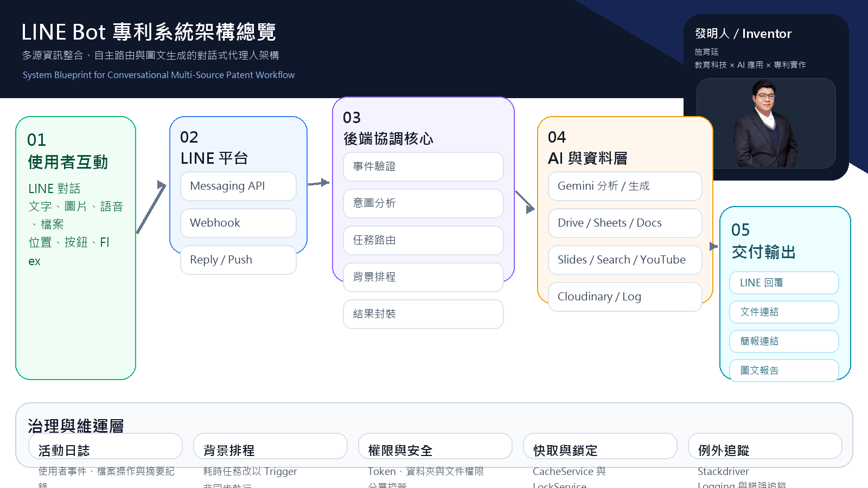
Task: Select the CacheService 與 text
Action: pyautogui.click(x=569, y=472)
